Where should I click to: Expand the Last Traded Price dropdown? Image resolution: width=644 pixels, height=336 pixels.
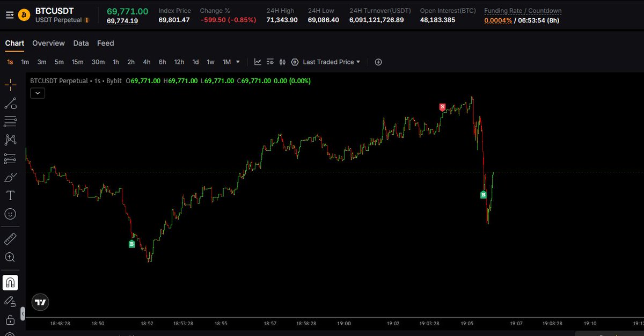coord(332,62)
